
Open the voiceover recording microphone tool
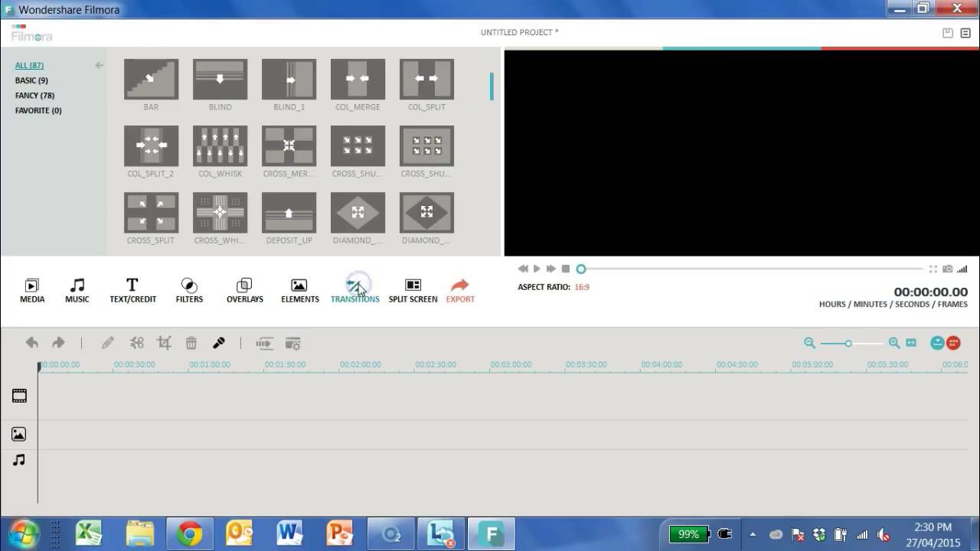pyautogui.click(x=219, y=342)
